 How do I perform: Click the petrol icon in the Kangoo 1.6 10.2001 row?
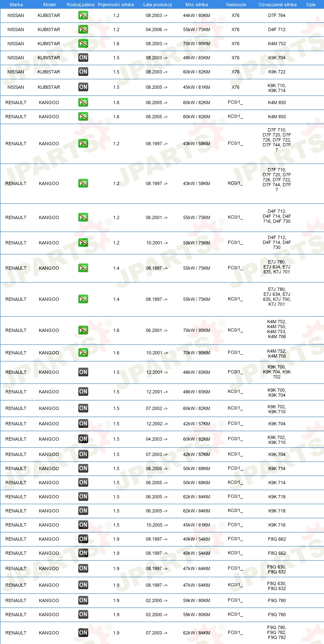(x=83, y=353)
